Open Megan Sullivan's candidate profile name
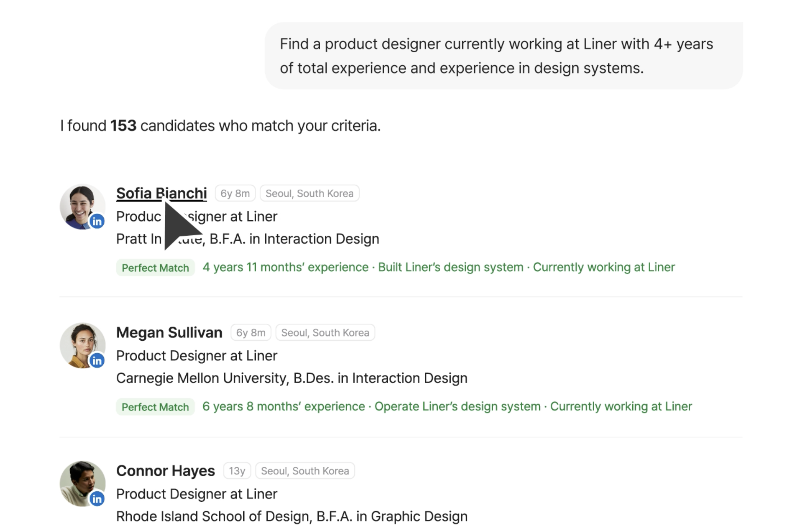This screenshot has width=812, height=525. [x=169, y=332]
